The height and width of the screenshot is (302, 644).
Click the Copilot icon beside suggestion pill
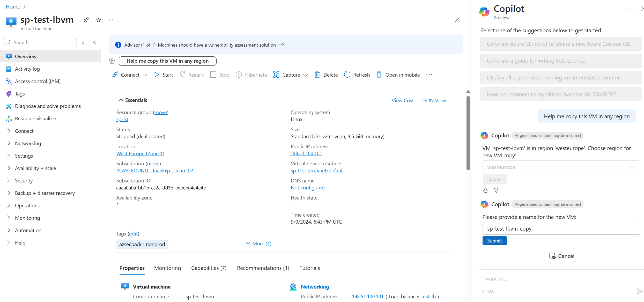tap(112, 61)
